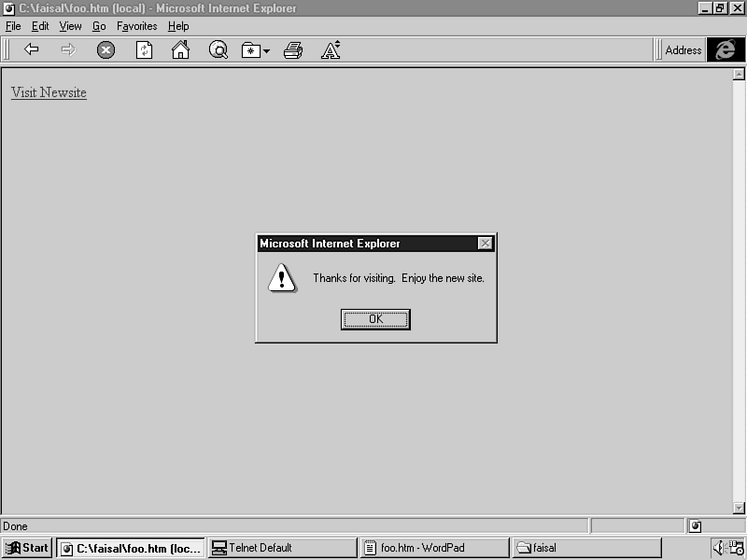Click the scrollbar up arrow

739,74
